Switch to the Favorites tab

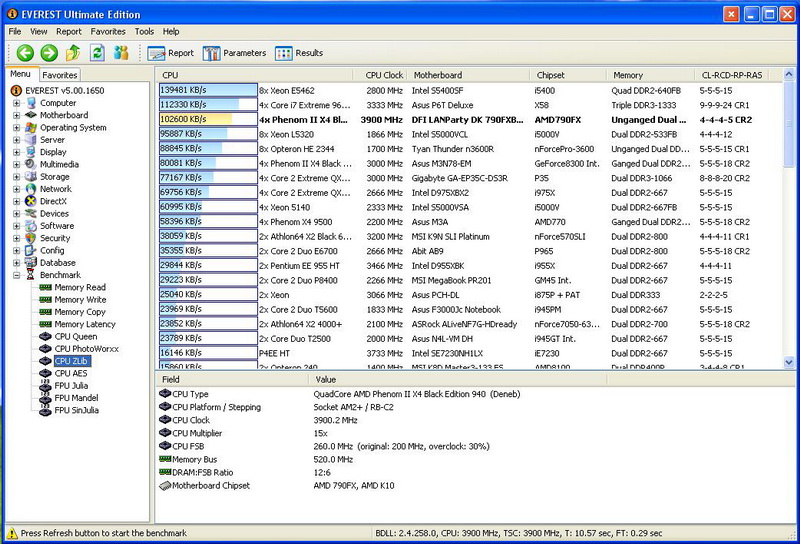pyautogui.click(x=60, y=75)
